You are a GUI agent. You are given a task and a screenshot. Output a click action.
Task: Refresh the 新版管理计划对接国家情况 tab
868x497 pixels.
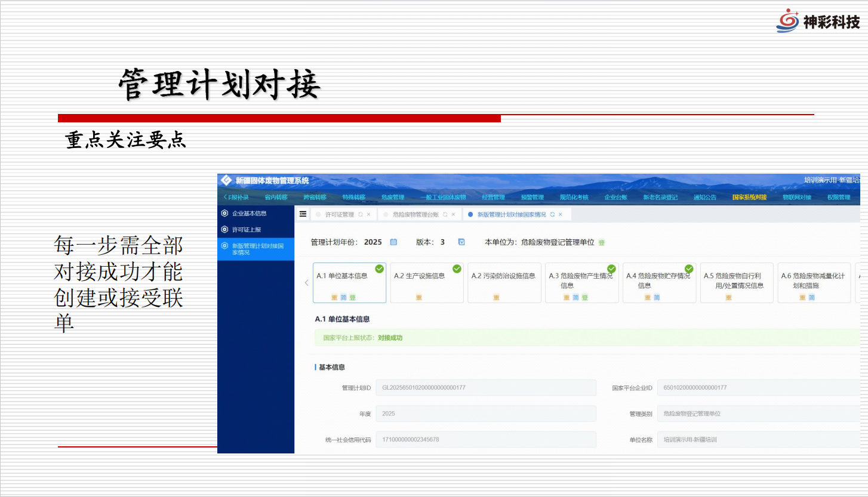pos(552,214)
